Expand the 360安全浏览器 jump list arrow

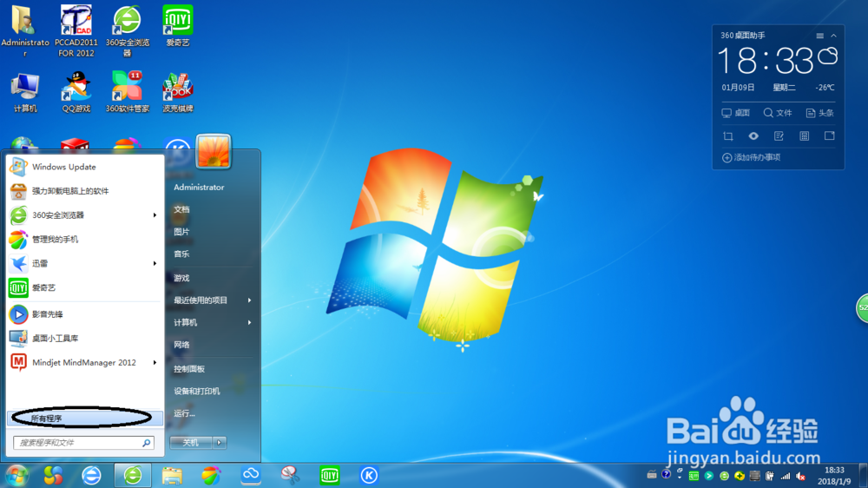(x=155, y=215)
